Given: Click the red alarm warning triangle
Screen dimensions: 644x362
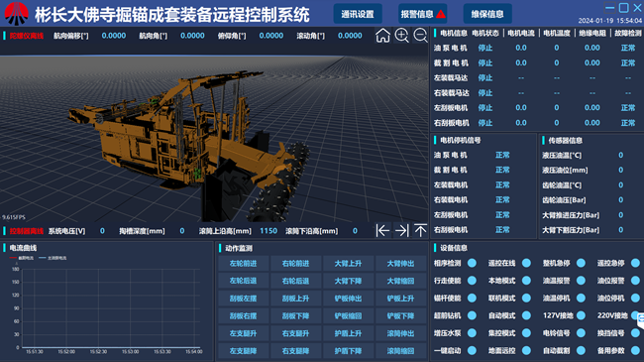Looking at the screenshot, I should (x=441, y=15).
